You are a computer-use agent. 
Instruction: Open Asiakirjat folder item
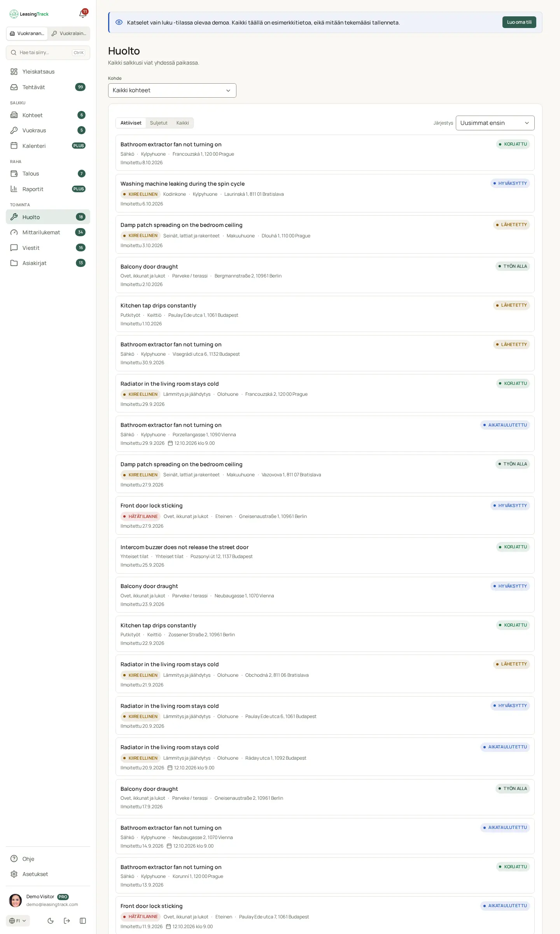coord(48,263)
